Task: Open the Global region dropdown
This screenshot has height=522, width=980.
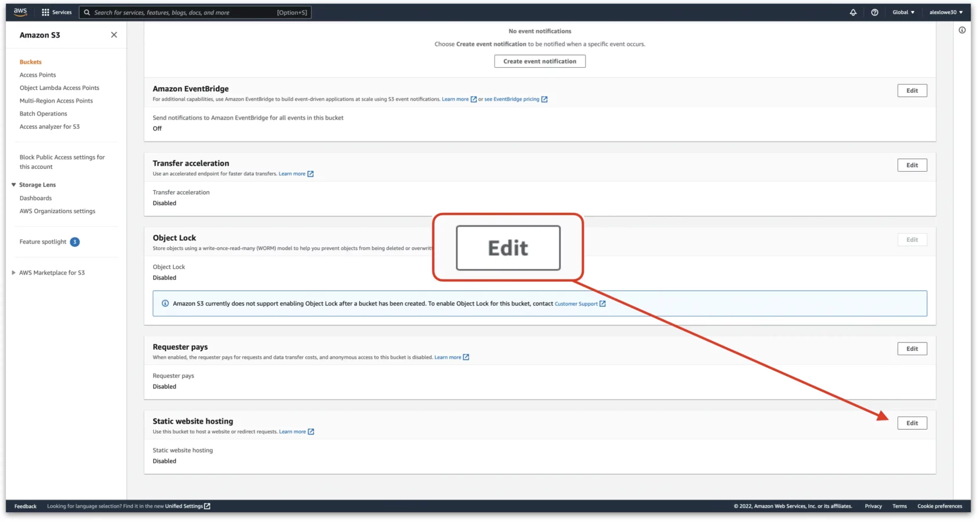Action: tap(903, 12)
